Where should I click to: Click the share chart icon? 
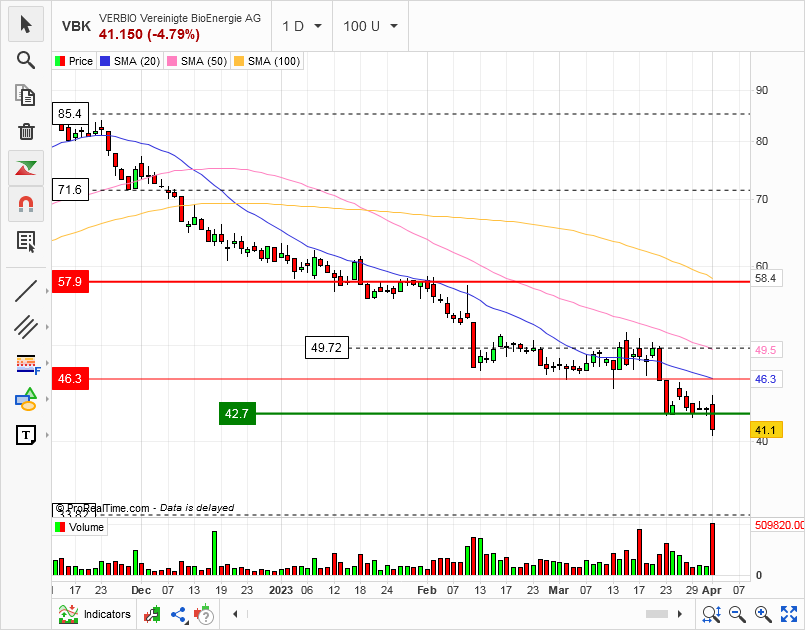(x=179, y=614)
